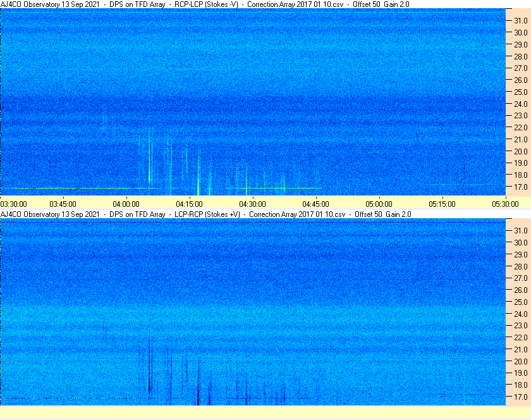This screenshot has height=420, width=531.
Task: Select the 04:15:00 time axis label
Action: (x=189, y=204)
